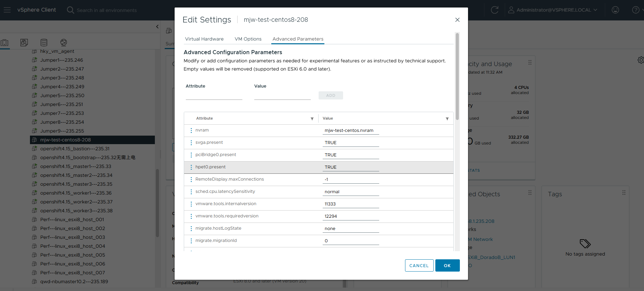The height and width of the screenshot is (291, 644).
Task: Edit the svga.present value field
Action: click(351, 143)
